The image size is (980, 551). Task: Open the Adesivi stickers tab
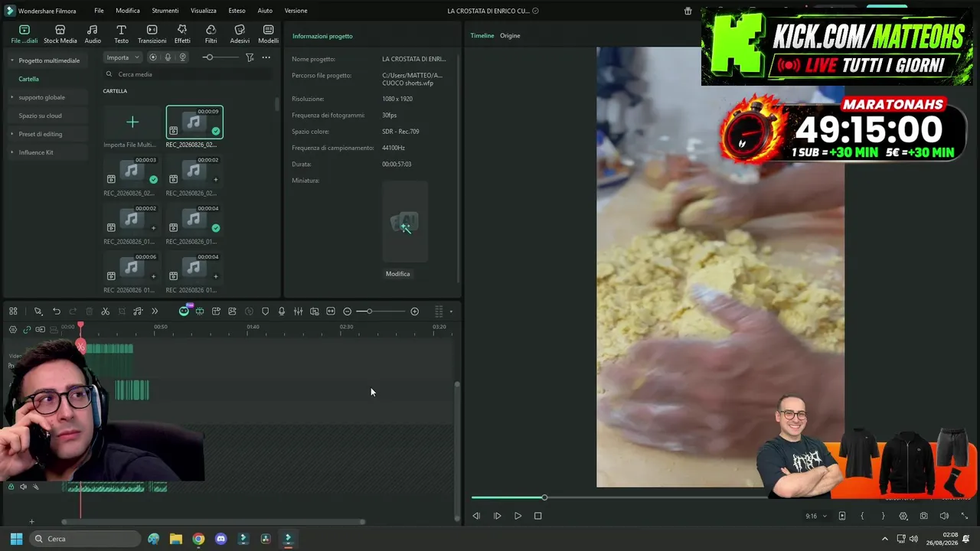[x=240, y=34]
